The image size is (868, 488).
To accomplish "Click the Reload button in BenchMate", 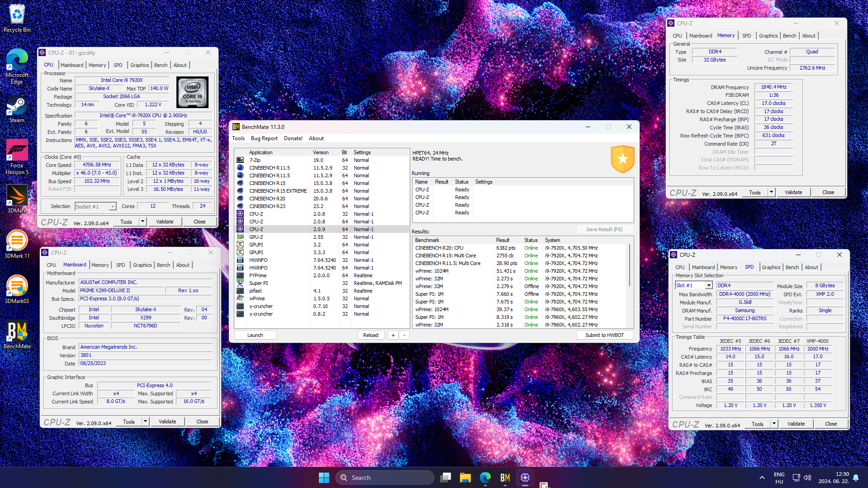I will [370, 335].
